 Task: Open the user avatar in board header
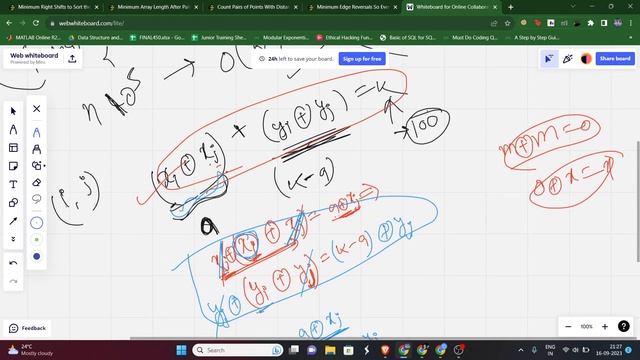586,59
